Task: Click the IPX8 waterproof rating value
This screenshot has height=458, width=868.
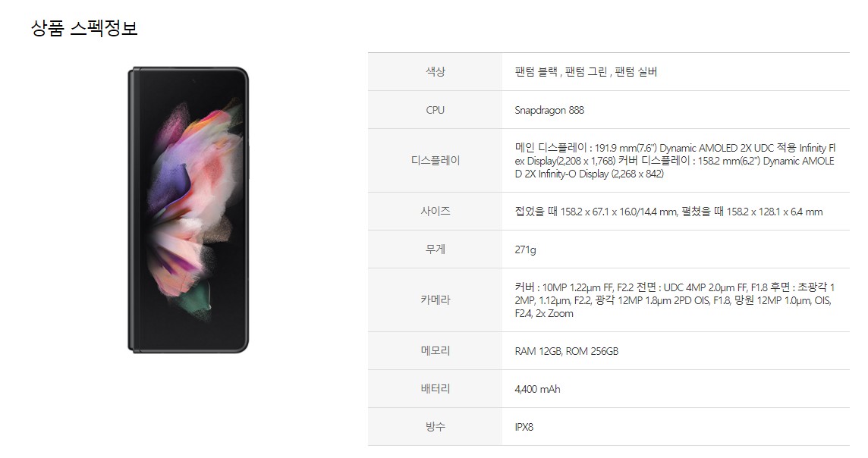Action: [524, 427]
